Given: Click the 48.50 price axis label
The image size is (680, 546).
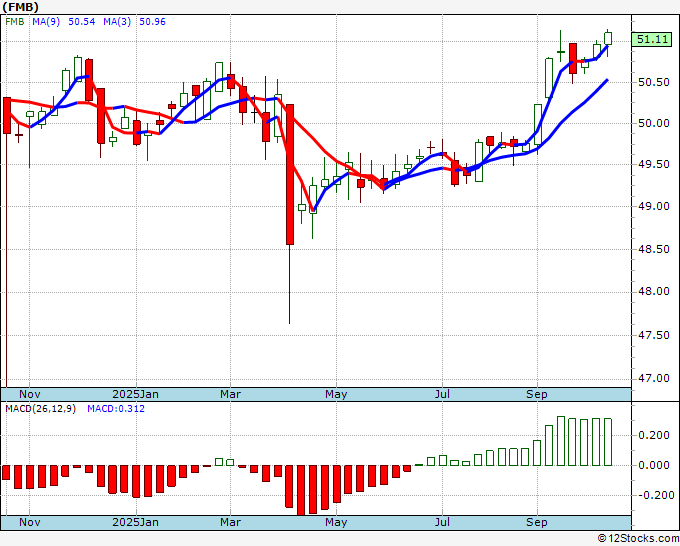Looking at the screenshot, I should [654, 249].
